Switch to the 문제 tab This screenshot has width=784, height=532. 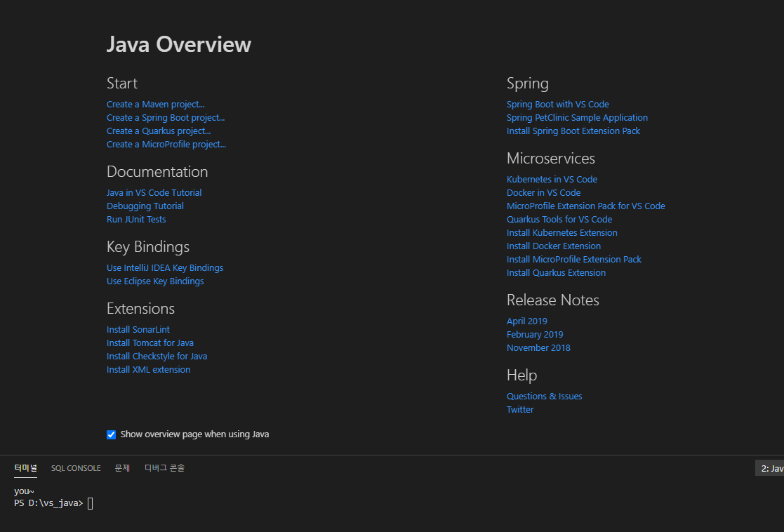[x=123, y=468]
